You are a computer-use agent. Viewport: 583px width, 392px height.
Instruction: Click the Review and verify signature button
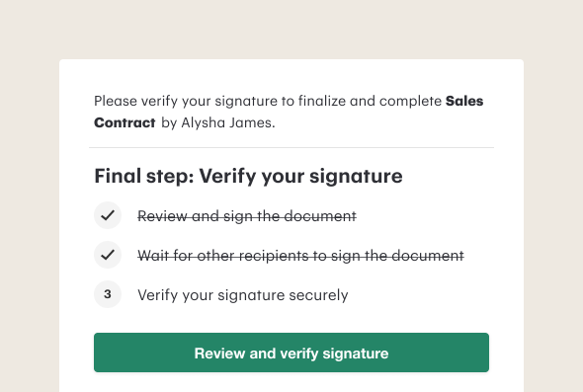[291, 353]
